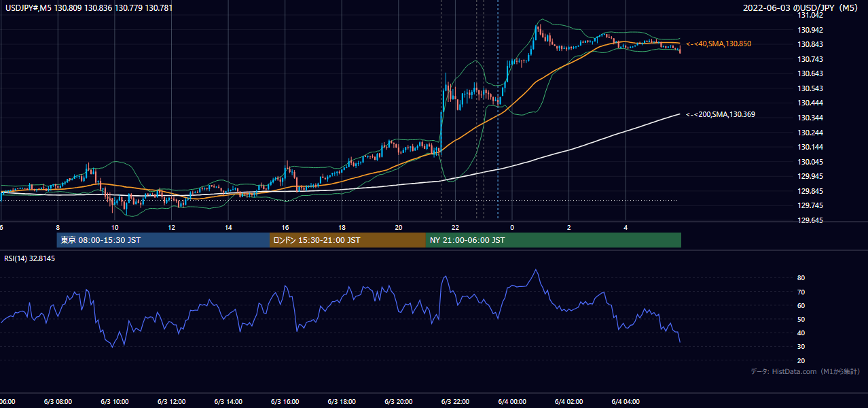Click the 6/3 16:00 date label

285,401
